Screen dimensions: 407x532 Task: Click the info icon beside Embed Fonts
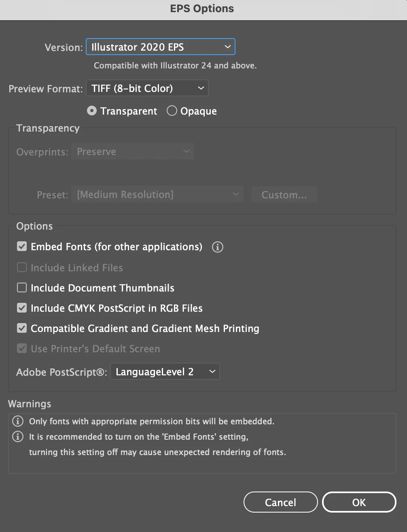[x=218, y=247]
